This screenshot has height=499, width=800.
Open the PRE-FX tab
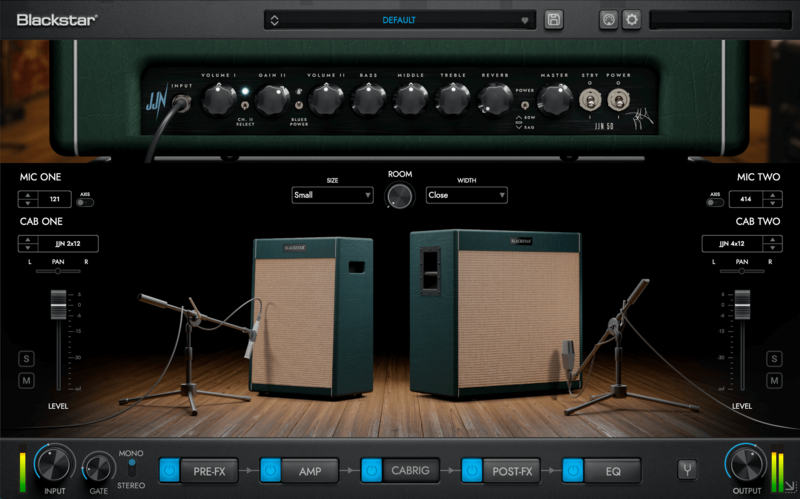[x=209, y=471]
